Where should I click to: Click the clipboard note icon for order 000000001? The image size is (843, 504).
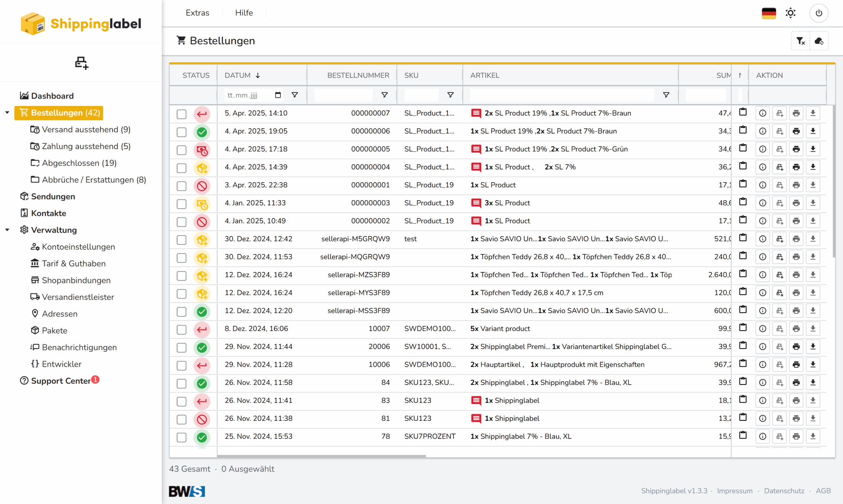coord(743,184)
